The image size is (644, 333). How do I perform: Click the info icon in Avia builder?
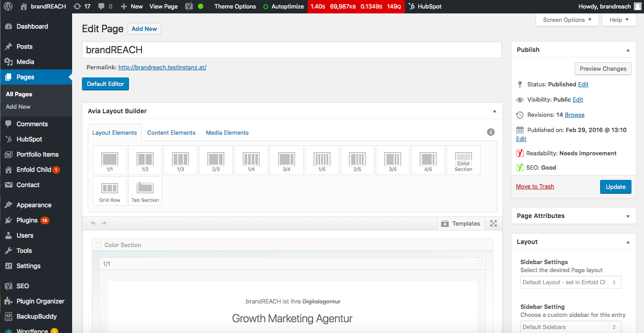pos(491,132)
